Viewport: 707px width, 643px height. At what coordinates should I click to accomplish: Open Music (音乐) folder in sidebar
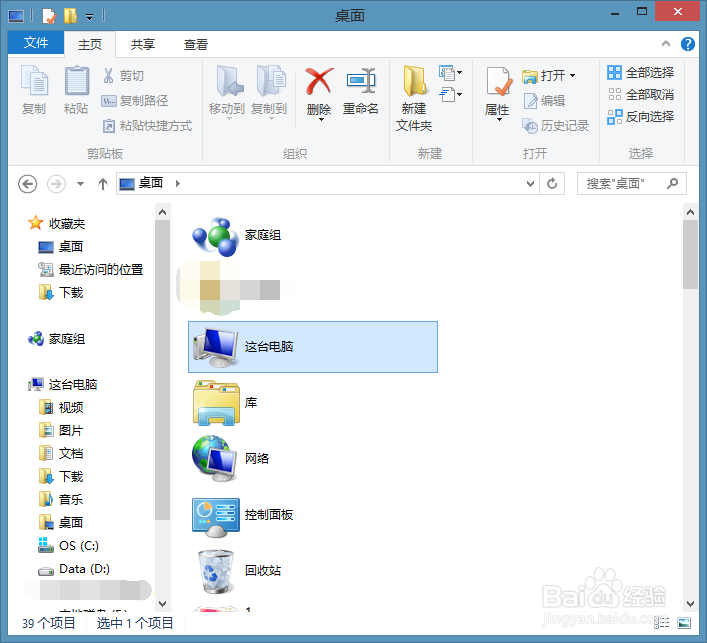coord(61,500)
